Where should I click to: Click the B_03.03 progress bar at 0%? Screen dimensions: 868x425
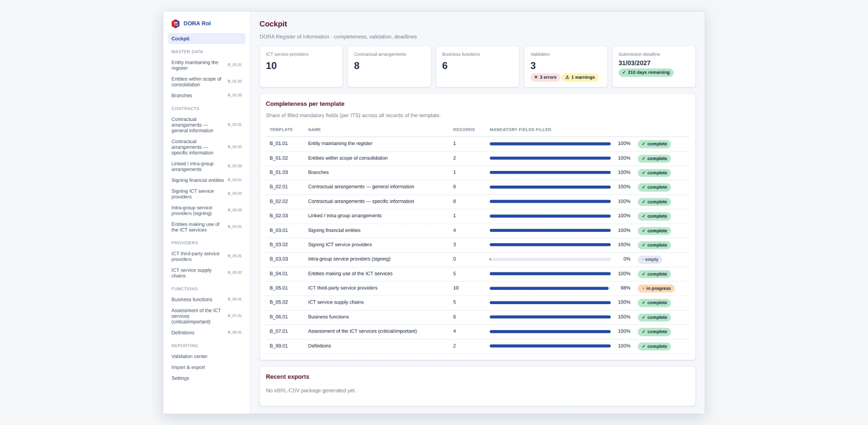(x=550, y=259)
